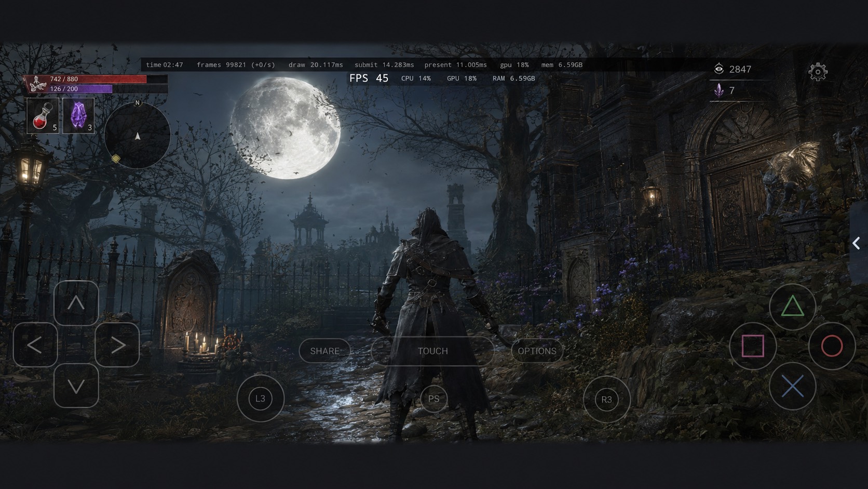Click the CPU 14% readout
The height and width of the screenshot is (489, 868).
tap(416, 78)
